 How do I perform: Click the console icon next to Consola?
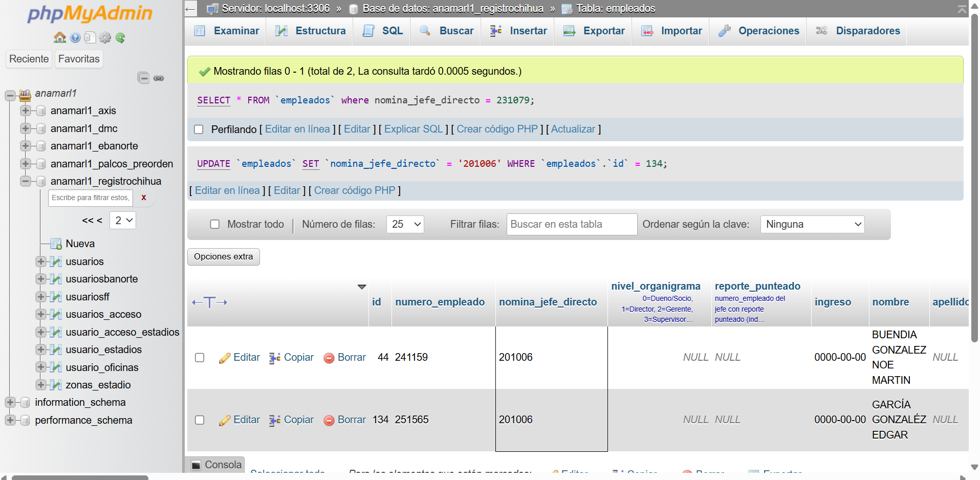(196, 465)
